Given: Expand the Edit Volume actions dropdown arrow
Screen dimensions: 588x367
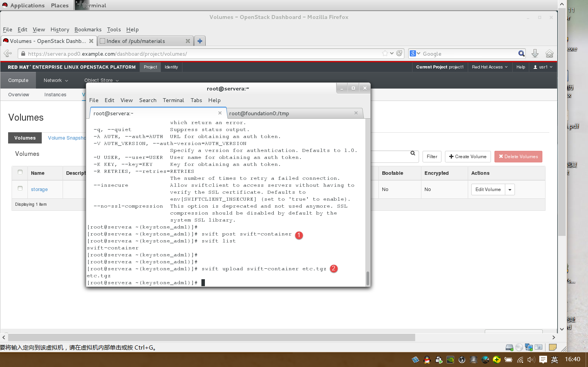Looking at the screenshot, I should pyautogui.click(x=510, y=189).
